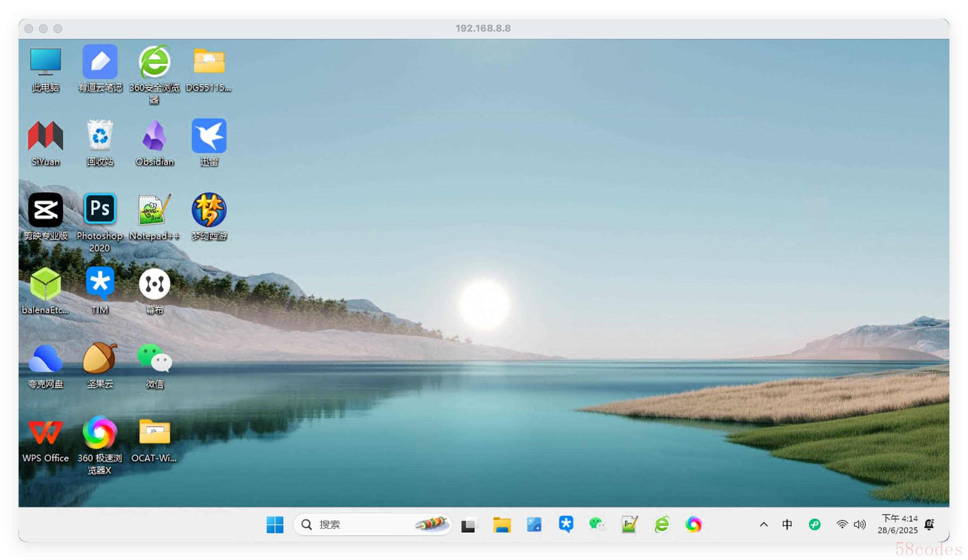The image size is (968, 560).
Task: Open the blue pinned app beside File Explorer
Action: point(534,525)
